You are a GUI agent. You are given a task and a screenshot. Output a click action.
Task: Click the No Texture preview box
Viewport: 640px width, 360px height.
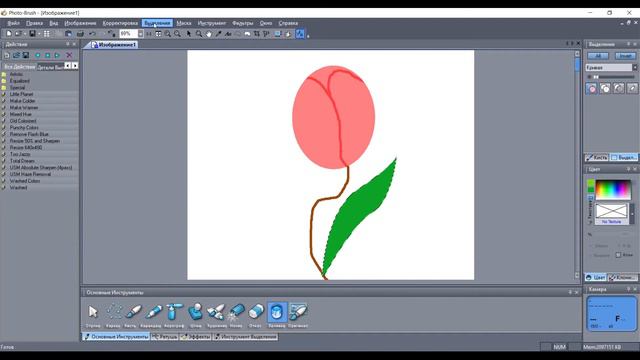[611, 214]
